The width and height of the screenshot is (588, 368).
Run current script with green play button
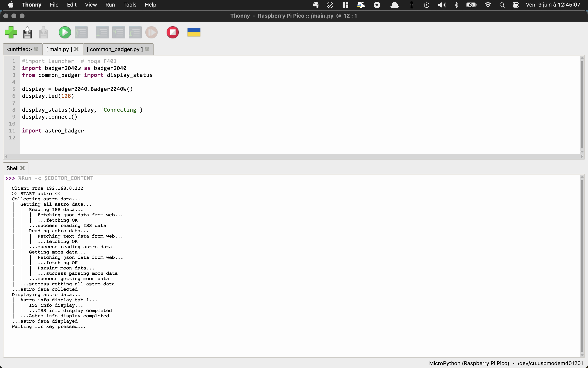[65, 32]
